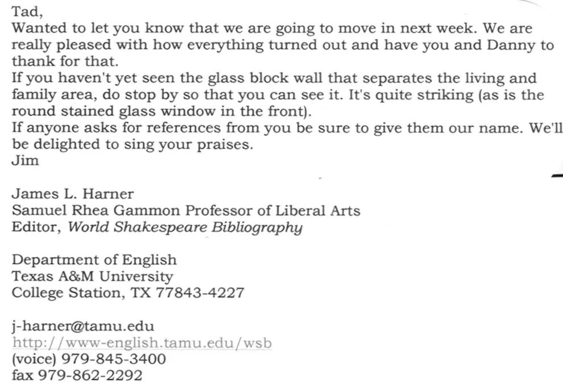Click the word "Editor," in the signature

pyautogui.click(x=36, y=227)
